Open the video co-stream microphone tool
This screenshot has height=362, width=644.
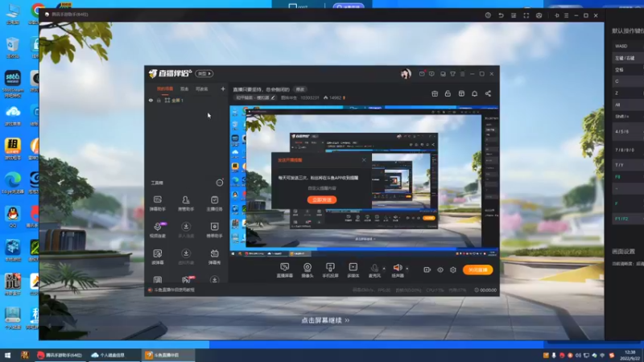[157, 230]
